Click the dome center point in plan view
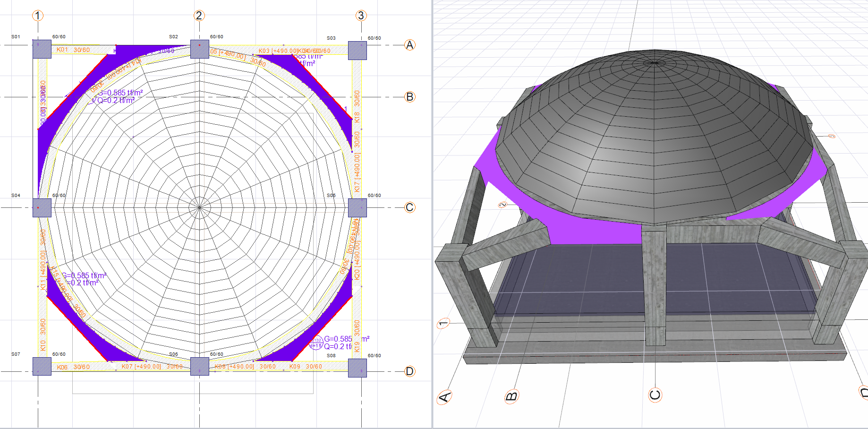This screenshot has height=429, width=868. (x=200, y=207)
